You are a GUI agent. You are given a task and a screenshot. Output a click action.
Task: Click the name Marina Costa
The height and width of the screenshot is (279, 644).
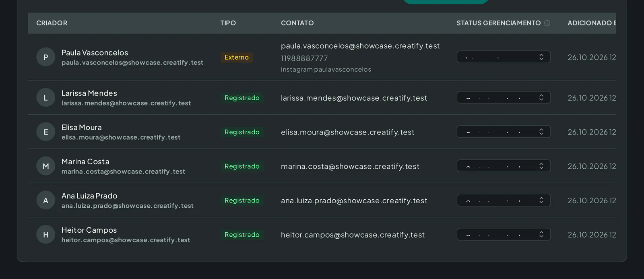point(85,162)
